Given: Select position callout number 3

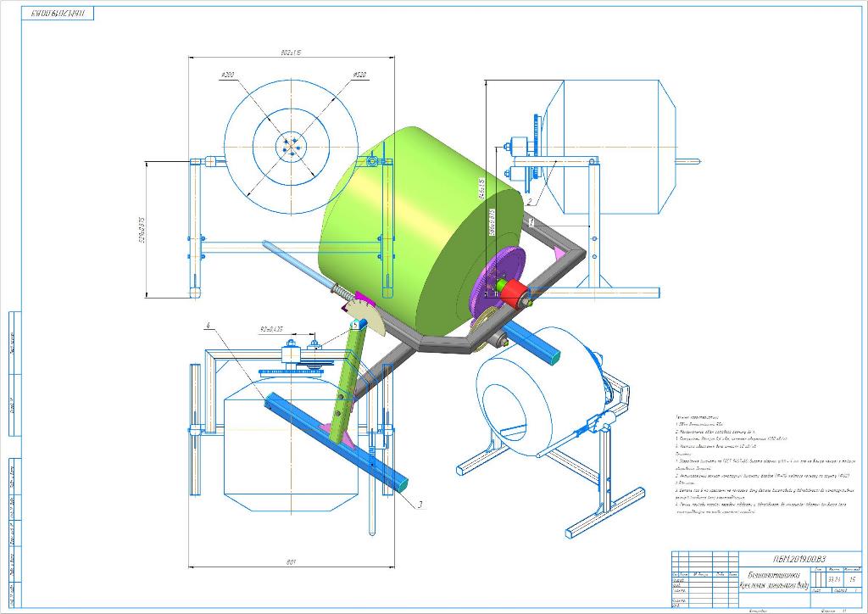Looking at the screenshot, I should coord(420,505).
